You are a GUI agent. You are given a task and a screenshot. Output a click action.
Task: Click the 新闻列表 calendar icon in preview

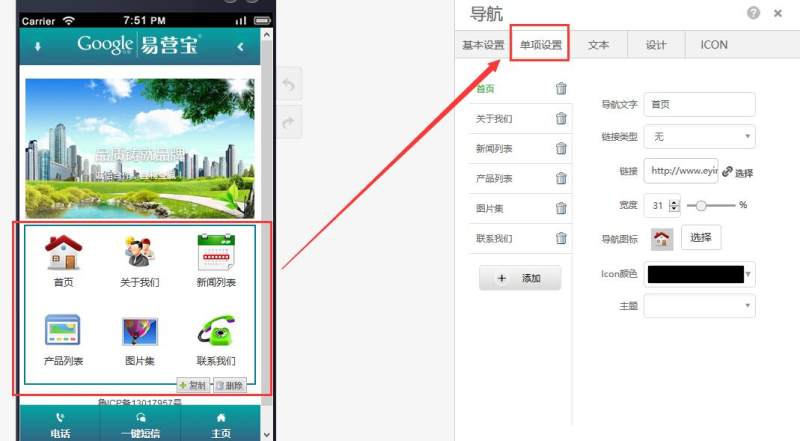(x=216, y=252)
